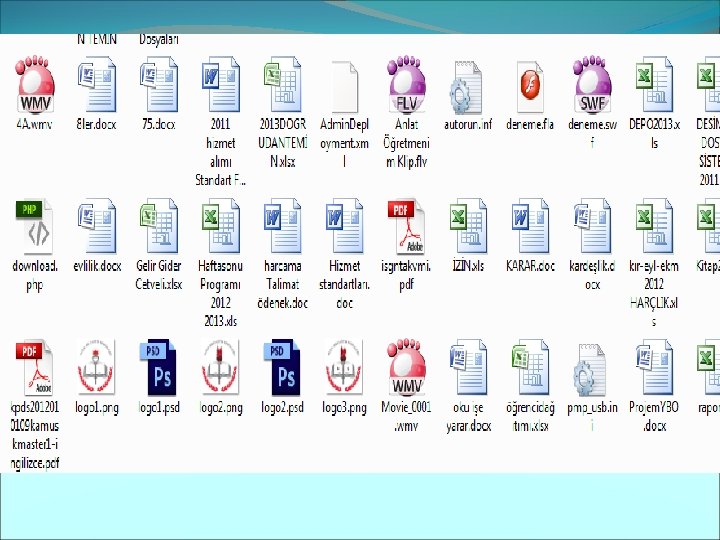This screenshot has height=540, width=720.
Task: Select the download.php file icon
Action: [x=35, y=227]
